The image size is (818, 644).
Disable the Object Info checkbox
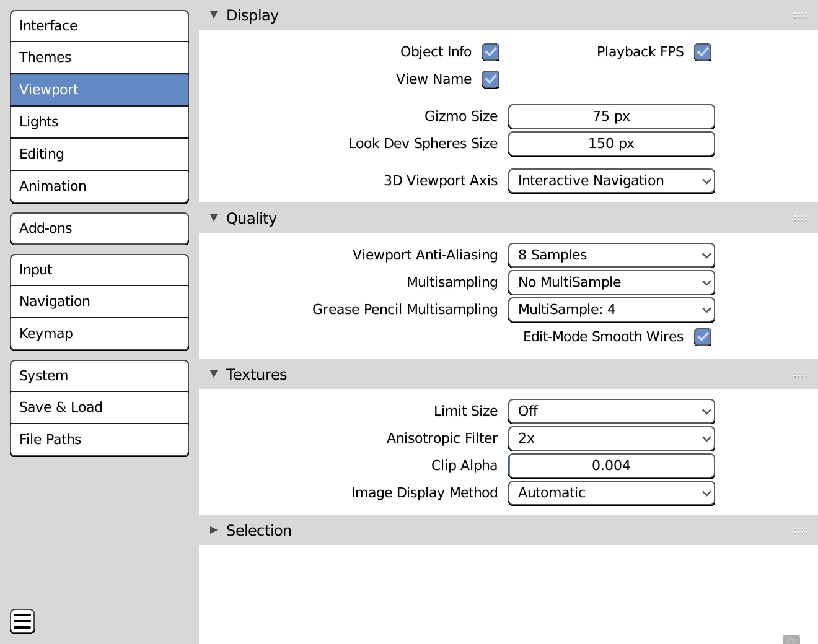point(491,52)
